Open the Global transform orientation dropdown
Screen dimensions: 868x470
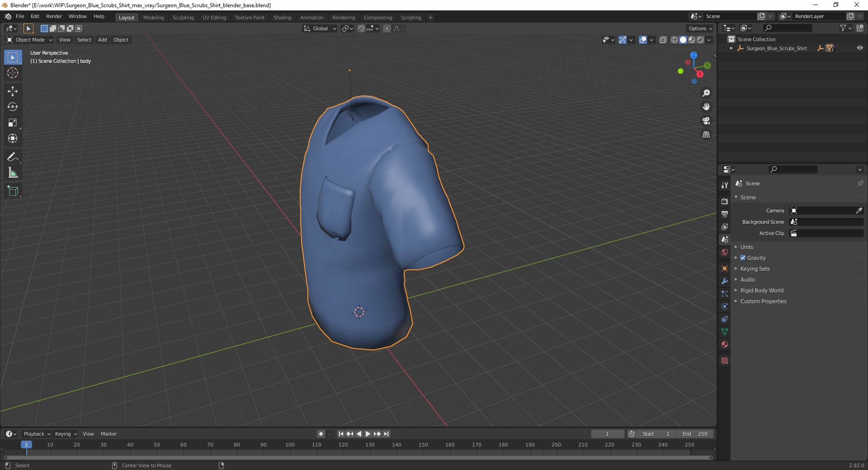[x=320, y=28]
